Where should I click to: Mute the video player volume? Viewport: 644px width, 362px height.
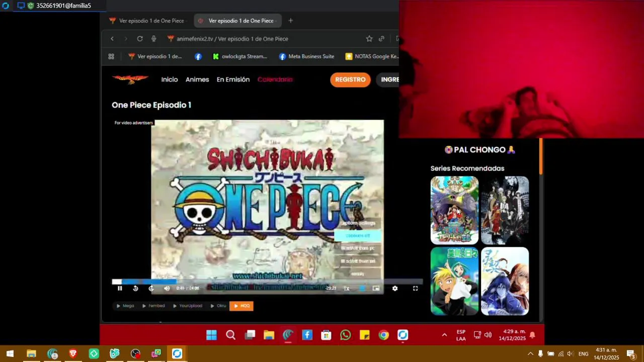[167, 288]
